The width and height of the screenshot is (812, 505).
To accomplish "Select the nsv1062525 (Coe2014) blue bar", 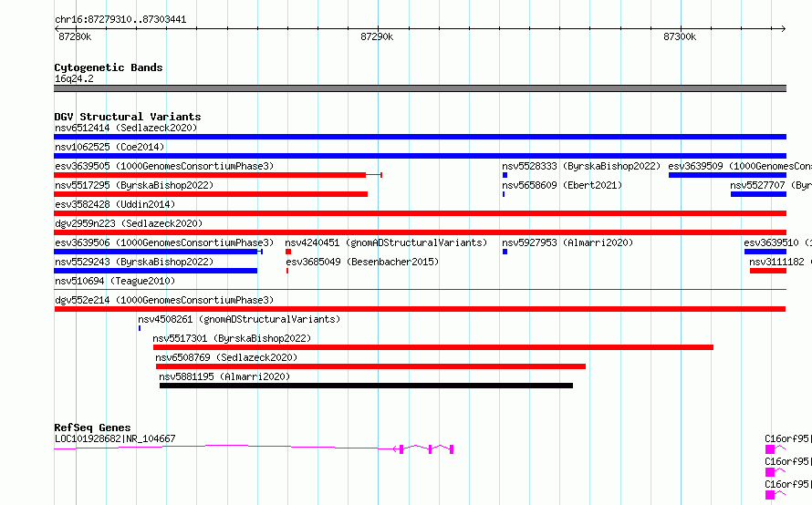I will (x=420, y=156).
